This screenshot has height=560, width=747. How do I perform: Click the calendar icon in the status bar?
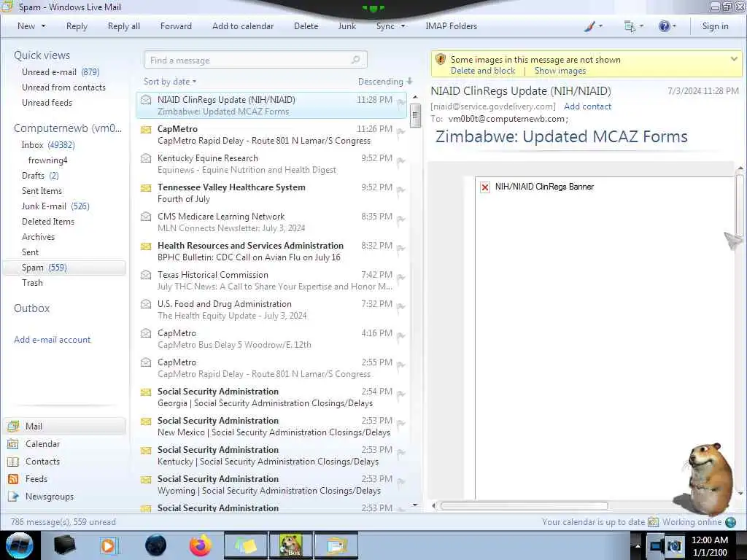[x=653, y=522]
